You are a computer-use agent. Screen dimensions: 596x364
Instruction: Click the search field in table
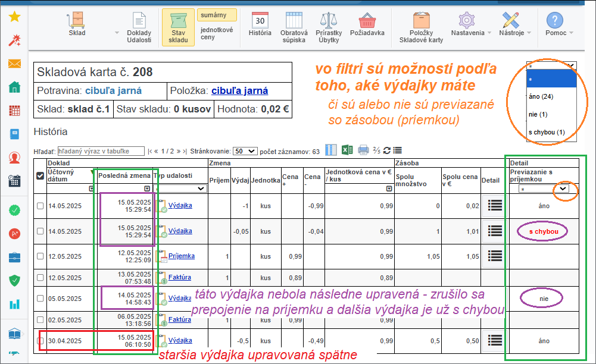[101, 152]
